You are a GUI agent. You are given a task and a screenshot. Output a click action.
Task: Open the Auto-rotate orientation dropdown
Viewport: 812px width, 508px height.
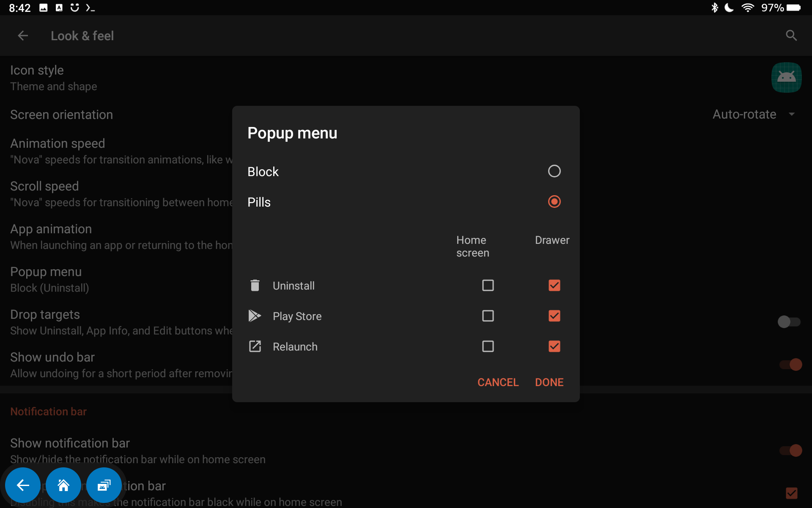coord(754,114)
